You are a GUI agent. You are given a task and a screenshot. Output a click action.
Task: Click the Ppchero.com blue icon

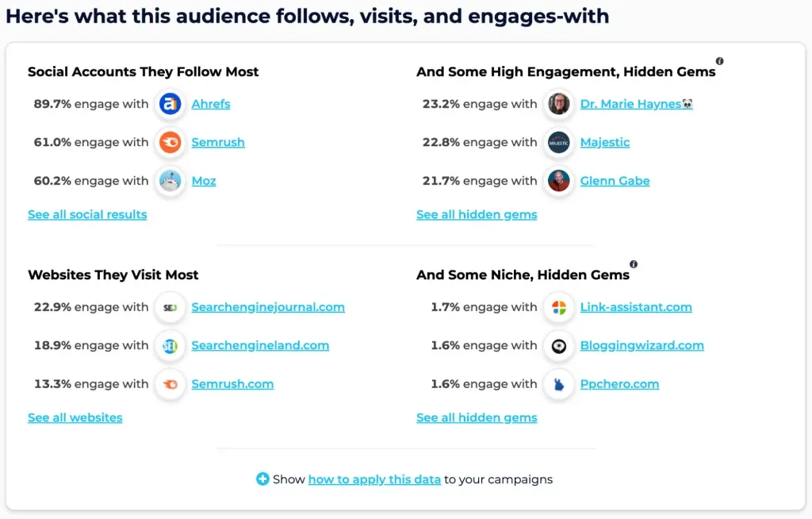pos(559,384)
